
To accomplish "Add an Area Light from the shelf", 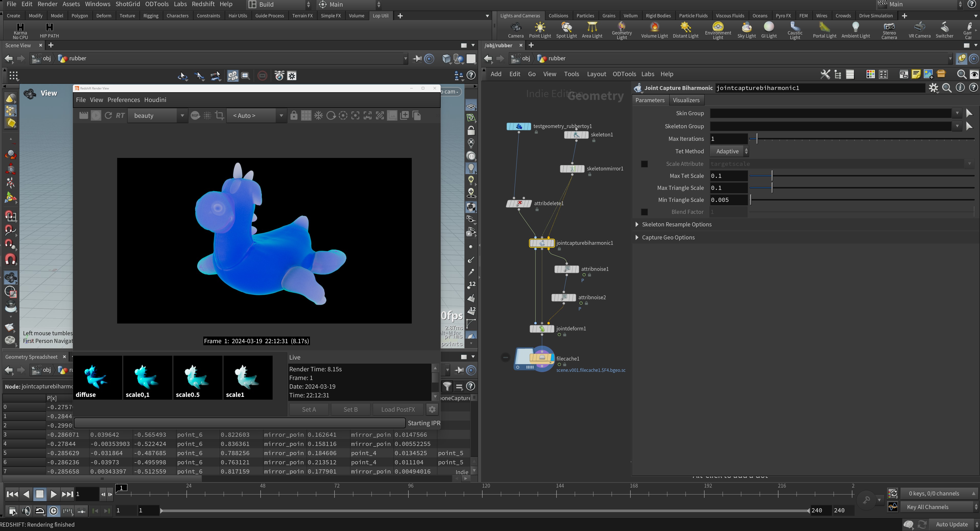I will click(x=592, y=30).
